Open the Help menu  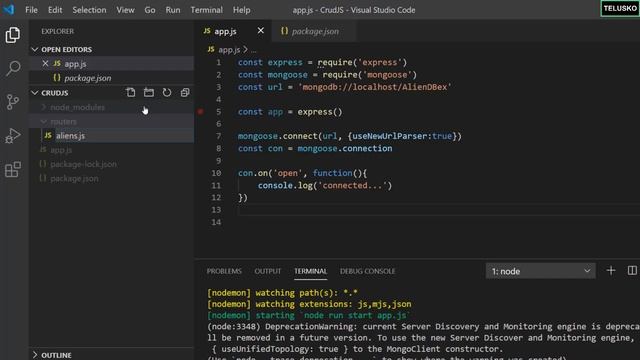[242, 10]
